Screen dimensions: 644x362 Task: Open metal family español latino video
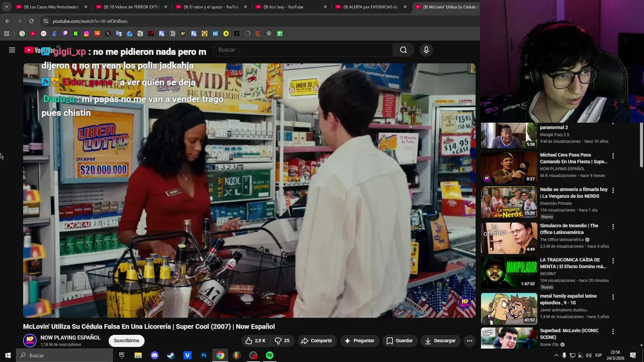509,308
